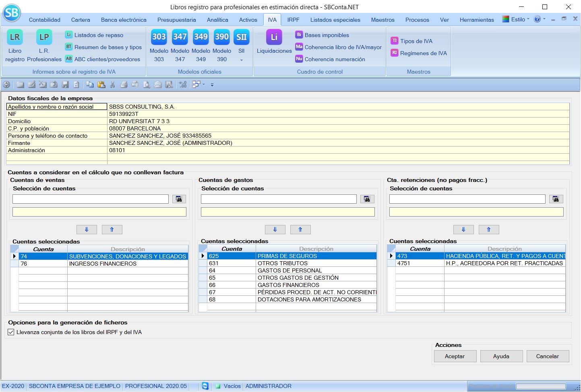581x392 pixels.
Task: Click the up arrow under Cta. retenciones
Action: click(489, 229)
